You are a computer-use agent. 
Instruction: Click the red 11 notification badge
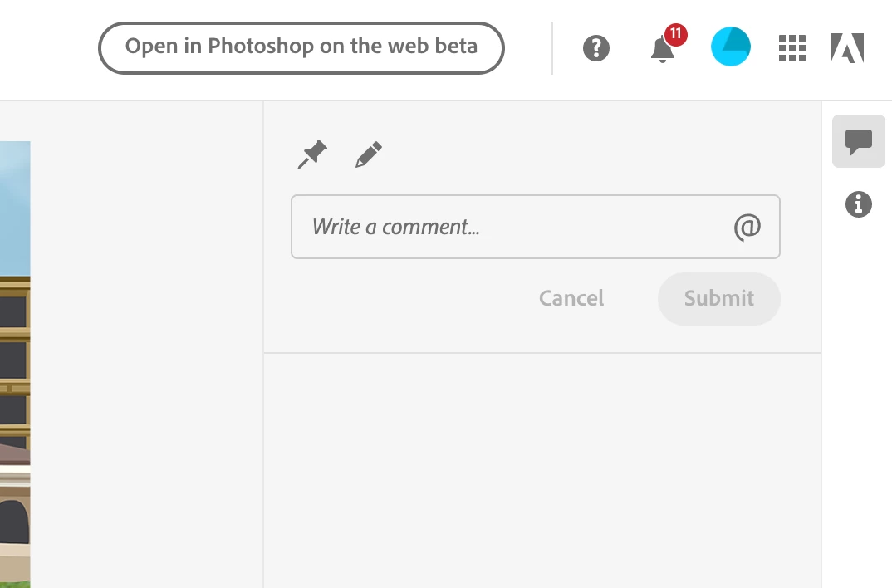point(676,35)
